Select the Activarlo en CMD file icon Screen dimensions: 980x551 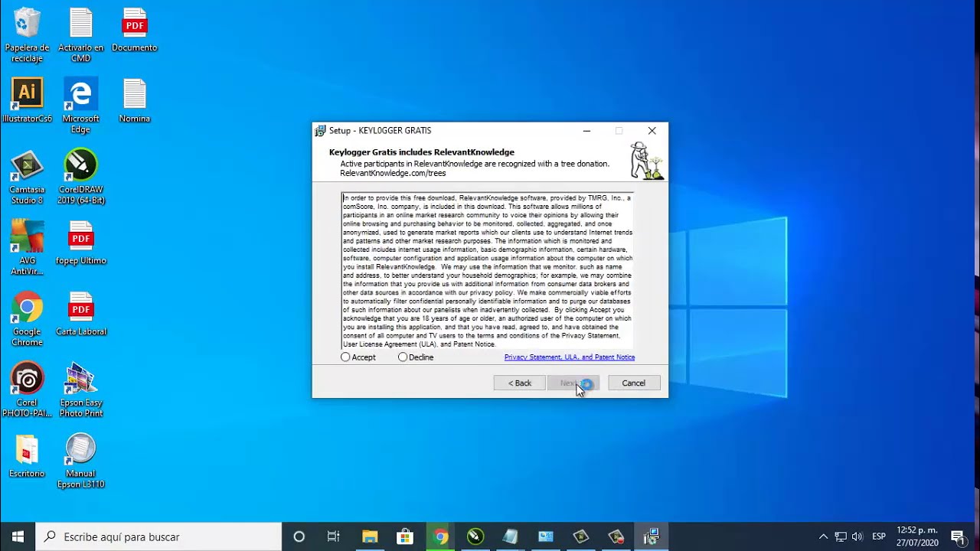(80, 35)
